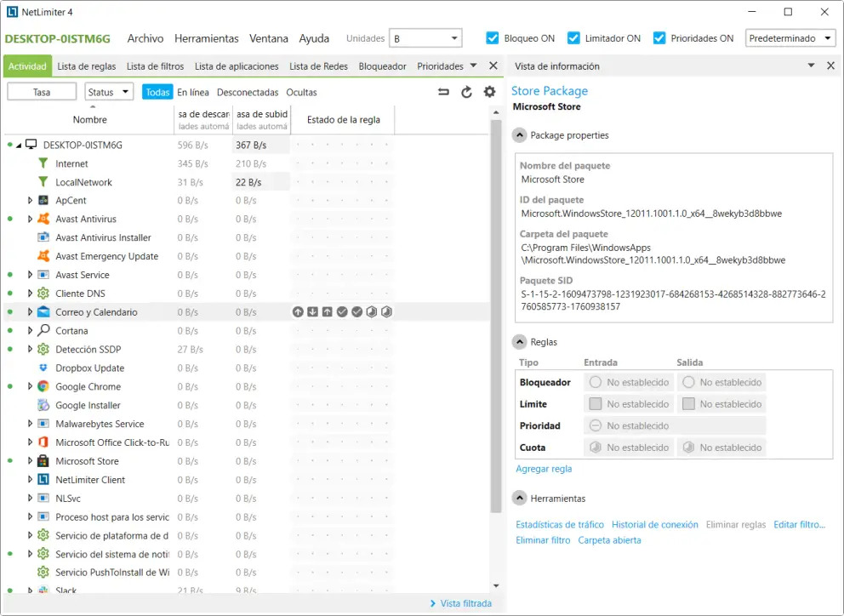The image size is (844, 616).
Task: Close the Vista de información panel
Action: tap(830, 66)
